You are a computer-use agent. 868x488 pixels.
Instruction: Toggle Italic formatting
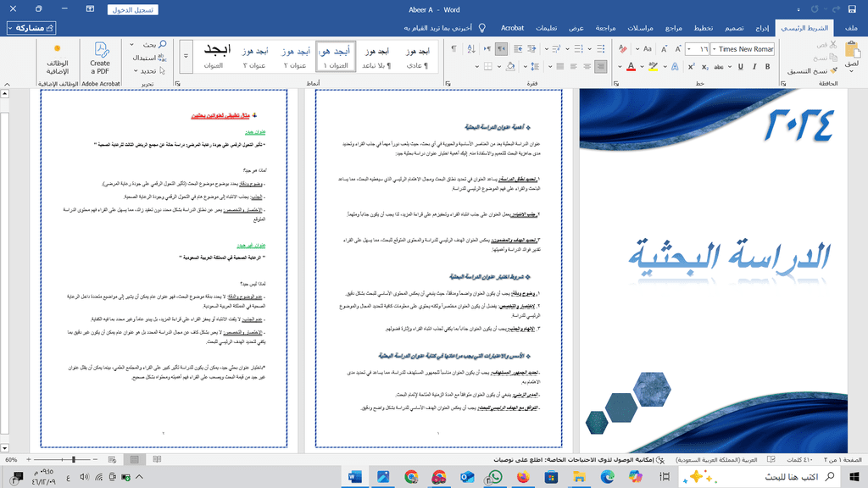click(754, 66)
